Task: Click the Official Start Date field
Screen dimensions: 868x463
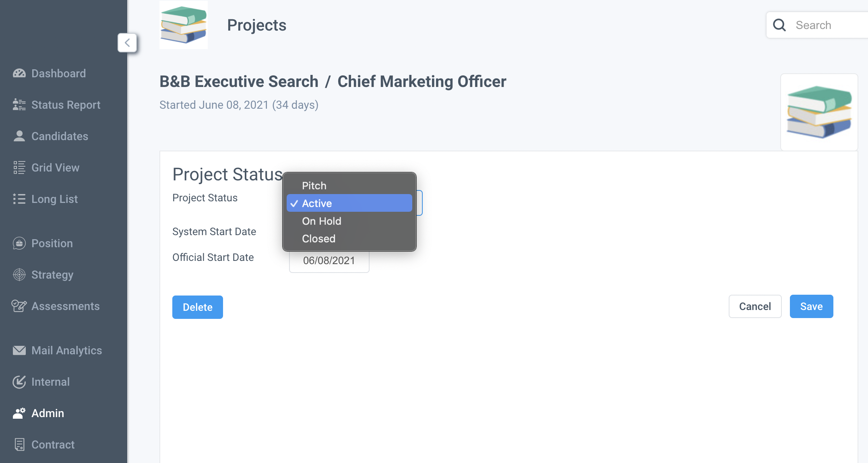Action: [x=329, y=261]
